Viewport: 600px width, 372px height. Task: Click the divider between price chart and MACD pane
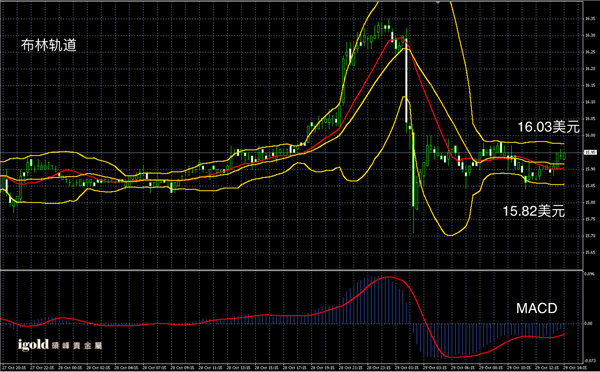point(291,270)
